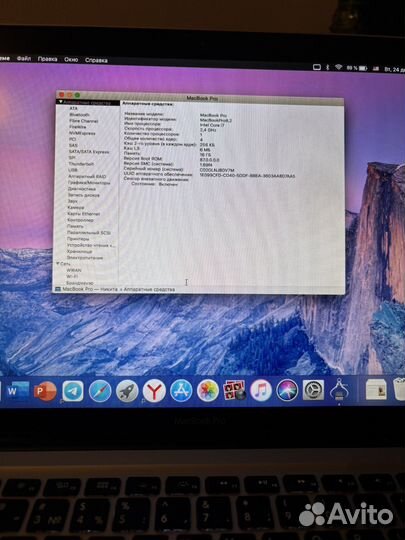Select Диагностика in the sidebar
The width and height of the screenshot is (405, 540).
(x=82, y=189)
